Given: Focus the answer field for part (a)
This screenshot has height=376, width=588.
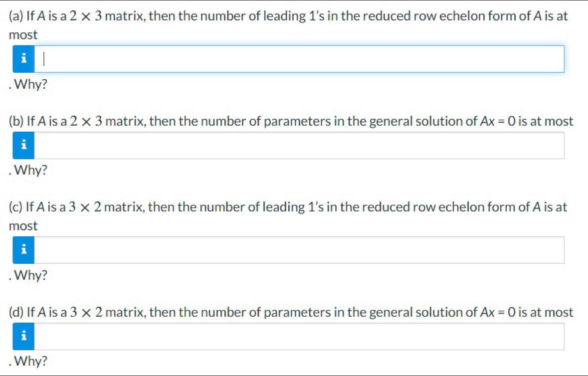Looking at the screenshot, I should coord(299,59).
